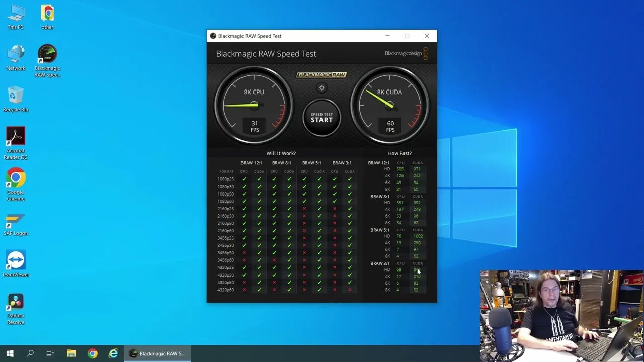Open Chrome from the taskbar

click(92, 353)
